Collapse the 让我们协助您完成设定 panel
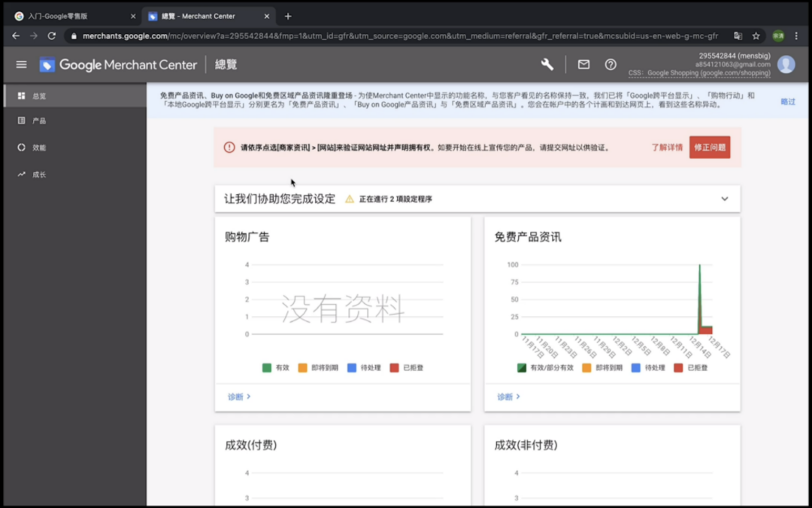 [x=724, y=198]
